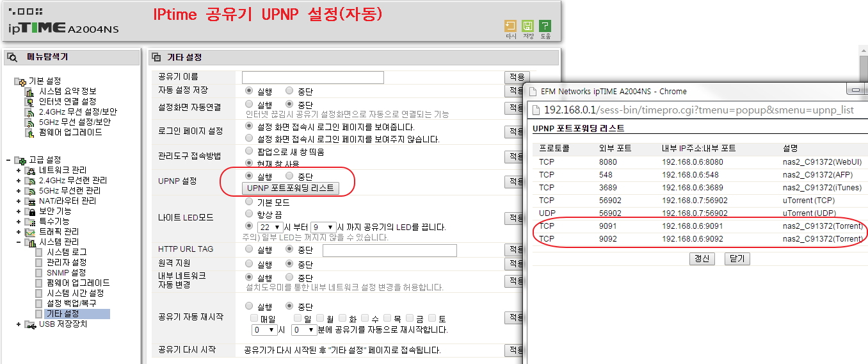The image size is (868, 364).
Task: Open the auto restart minute (분) dropdown
Action: tap(304, 330)
